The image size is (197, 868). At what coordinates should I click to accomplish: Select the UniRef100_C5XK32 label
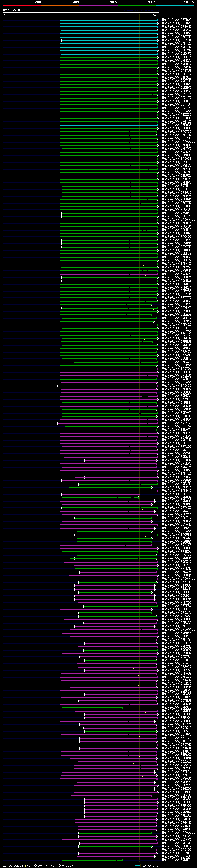pos(177,67)
